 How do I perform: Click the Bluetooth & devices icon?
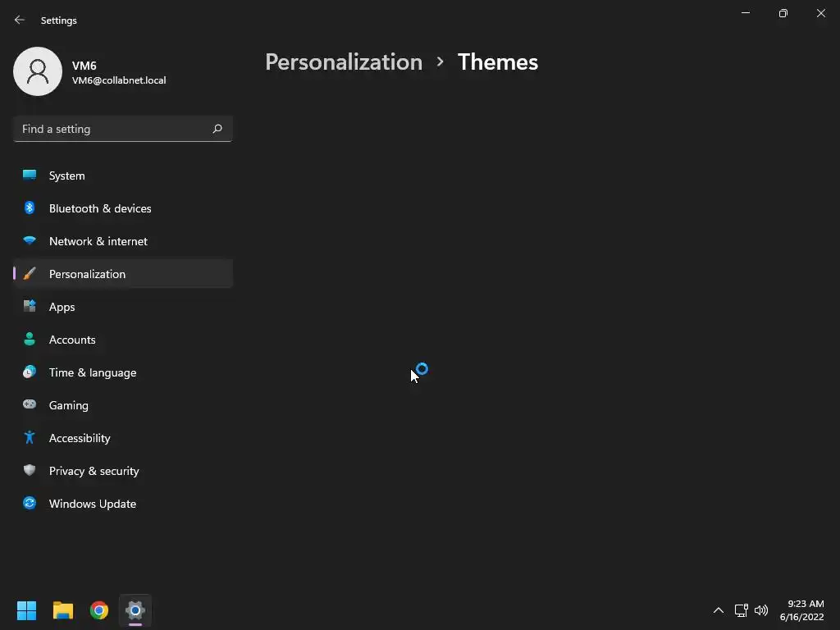click(x=30, y=208)
